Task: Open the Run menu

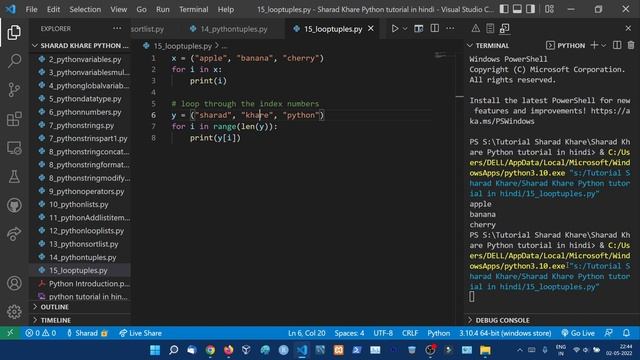Action: (x=162, y=9)
